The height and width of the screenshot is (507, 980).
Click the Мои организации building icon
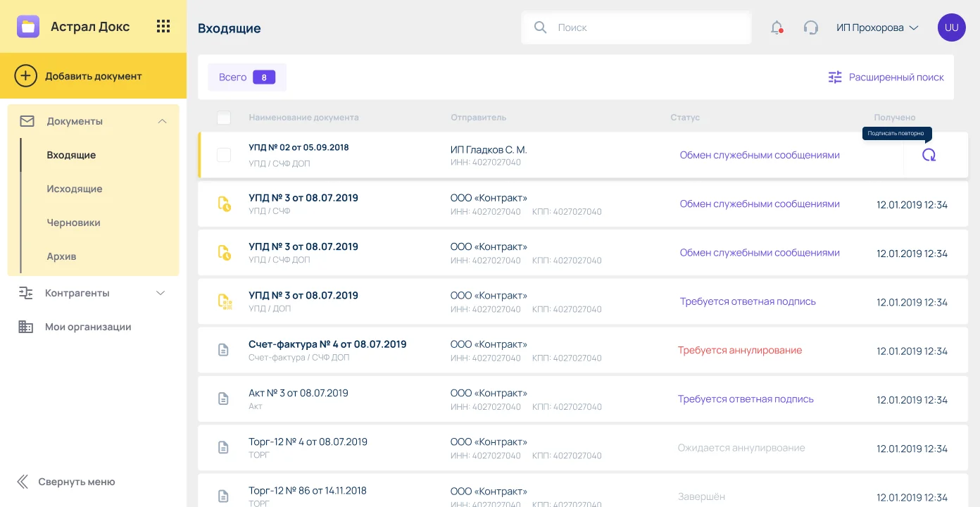[x=26, y=327]
